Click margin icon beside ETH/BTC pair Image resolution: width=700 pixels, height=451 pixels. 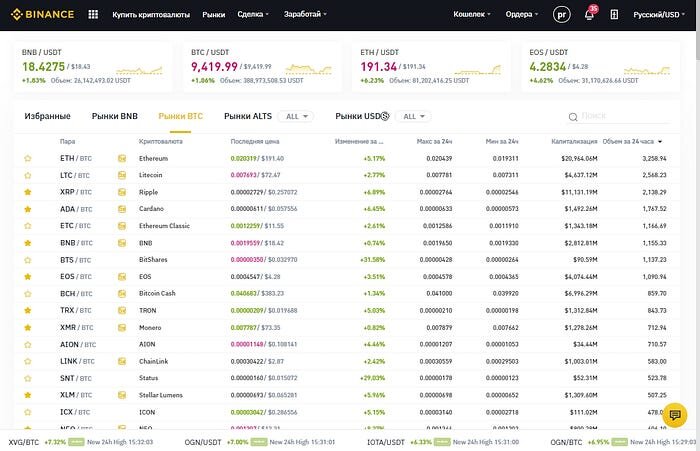point(122,158)
